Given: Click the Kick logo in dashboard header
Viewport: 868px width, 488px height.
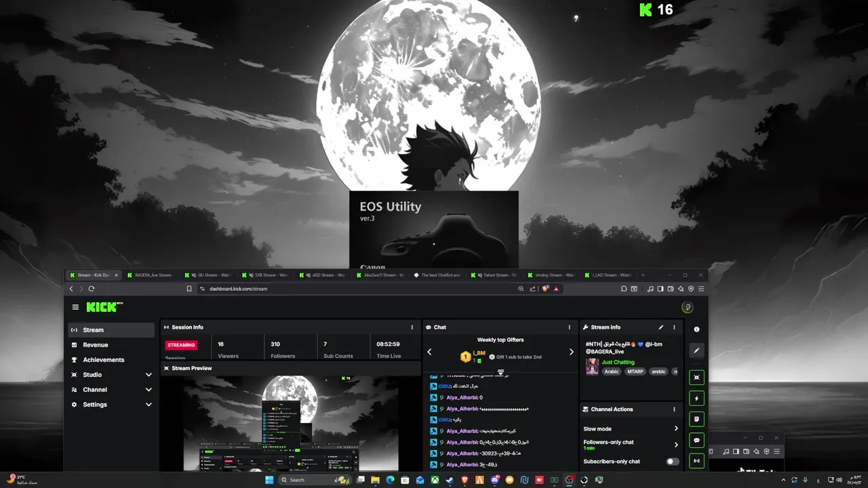Looking at the screenshot, I should (x=104, y=307).
